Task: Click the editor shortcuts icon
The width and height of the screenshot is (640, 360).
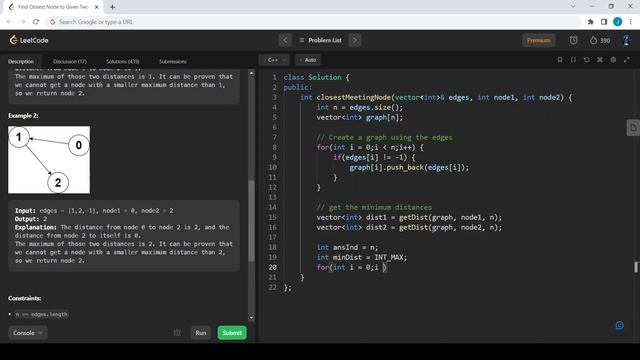Action: tap(600, 60)
